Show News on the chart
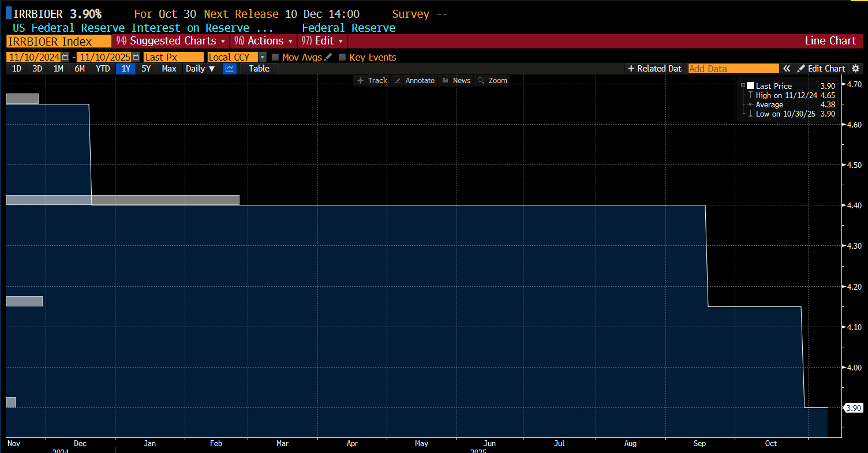 click(456, 81)
